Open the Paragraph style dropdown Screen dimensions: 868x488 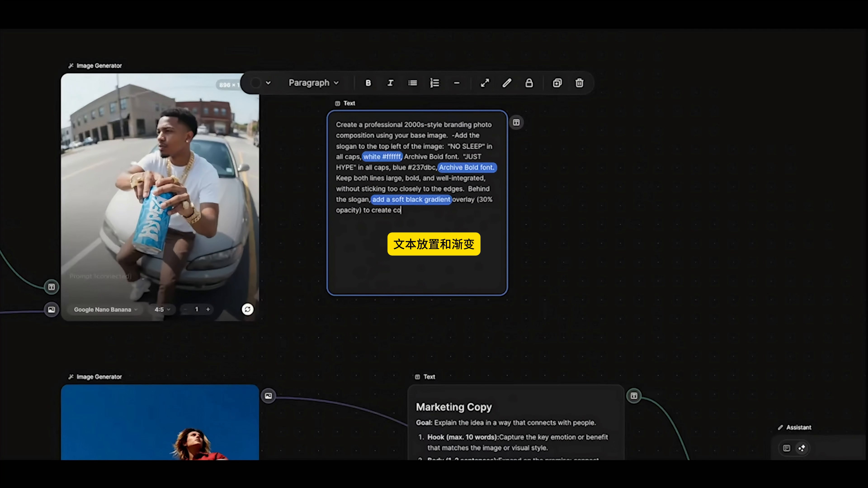[313, 83]
